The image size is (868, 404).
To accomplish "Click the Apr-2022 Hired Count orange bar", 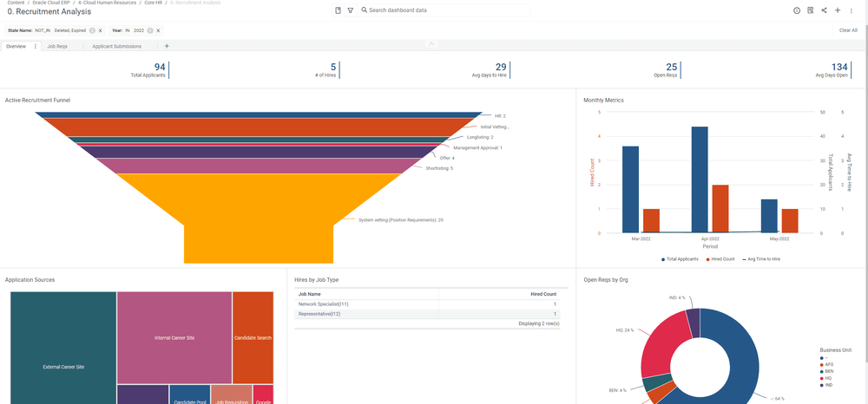I will coord(720,209).
